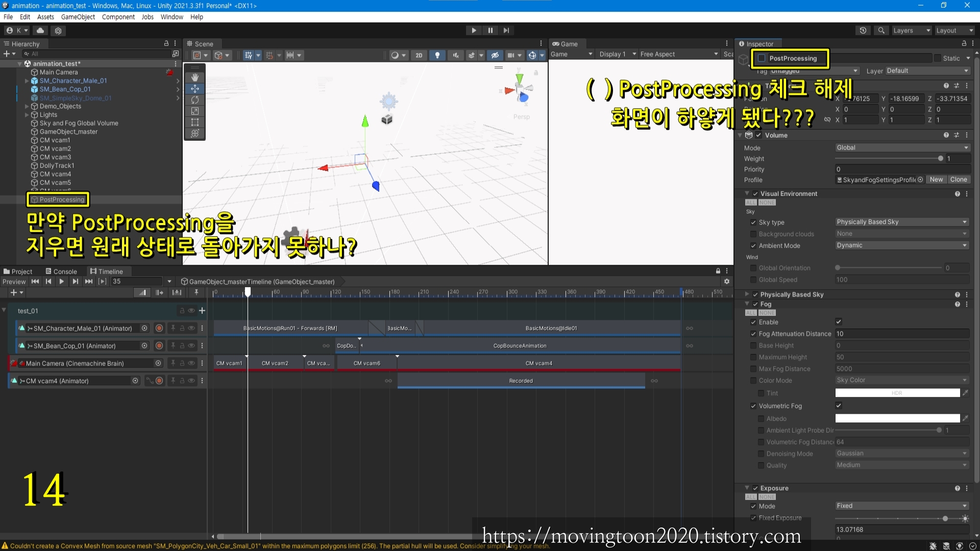Screen dimensions: 980x551
Task: Toggle scene audio icon
Action: pyautogui.click(x=455, y=55)
